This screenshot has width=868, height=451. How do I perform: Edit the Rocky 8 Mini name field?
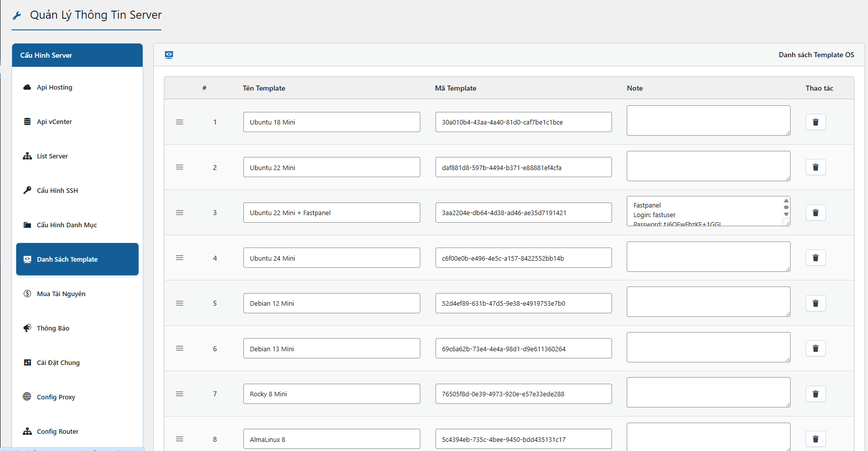(331, 394)
